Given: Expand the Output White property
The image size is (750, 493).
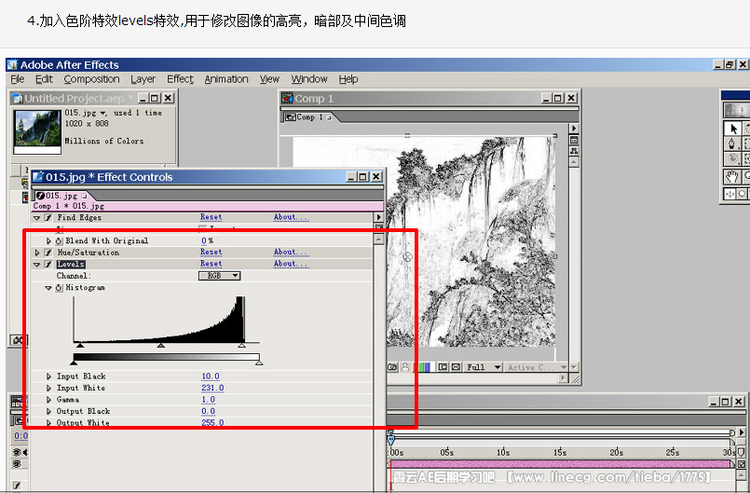Looking at the screenshot, I should pyautogui.click(x=48, y=423).
